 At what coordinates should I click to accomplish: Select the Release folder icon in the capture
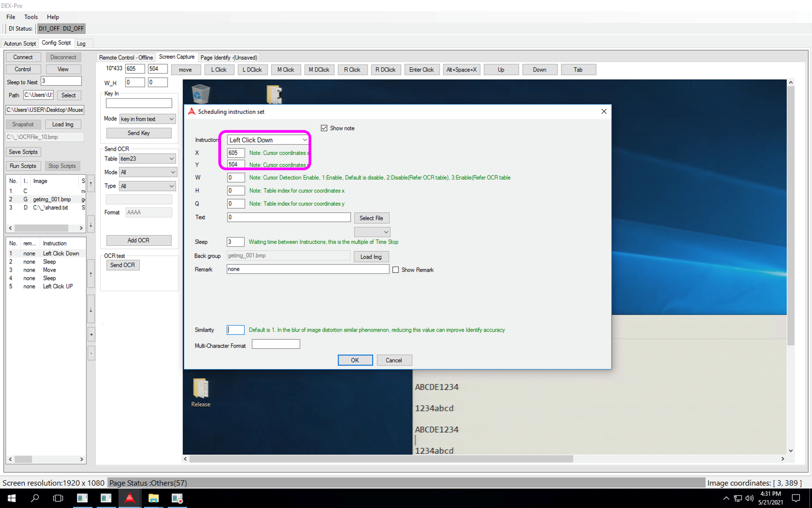point(201,392)
